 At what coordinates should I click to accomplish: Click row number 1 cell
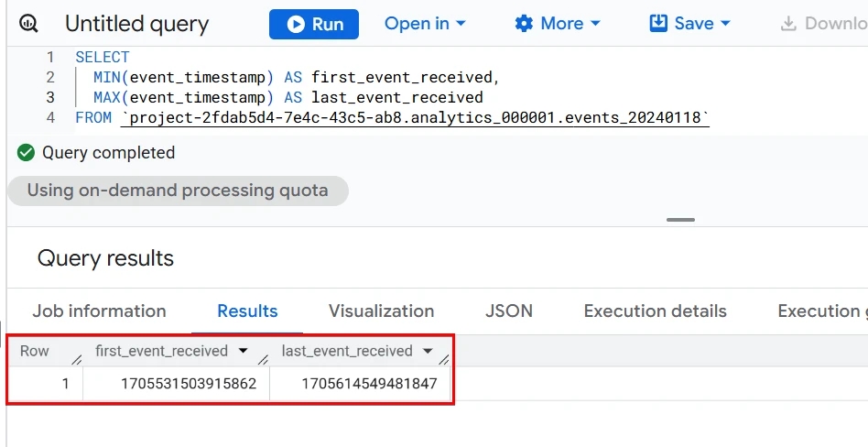point(65,383)
